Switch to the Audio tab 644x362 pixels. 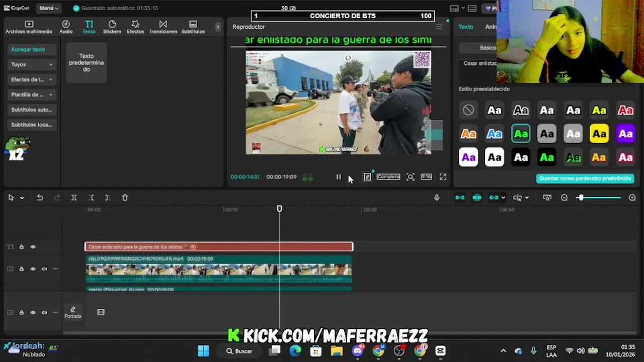pos(66,27)
